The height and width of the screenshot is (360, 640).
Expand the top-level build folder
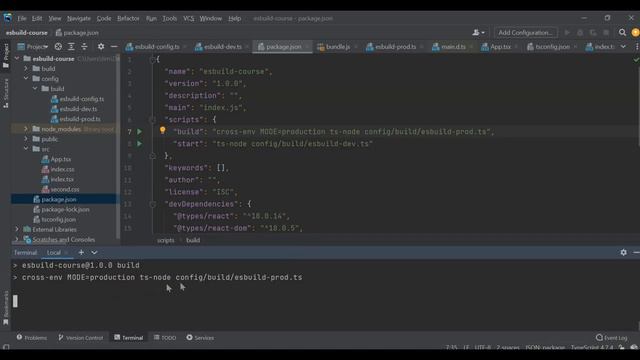pyautogui.click(x=26, y=69)
